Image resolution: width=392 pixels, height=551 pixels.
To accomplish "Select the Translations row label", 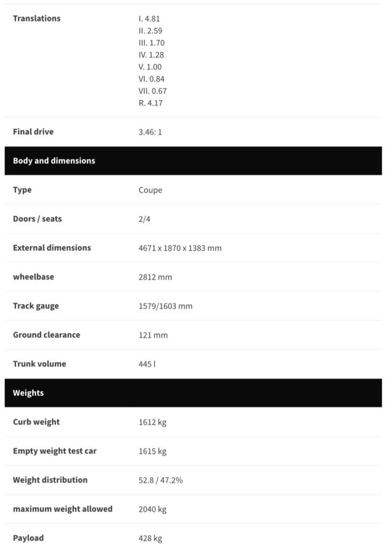I will pyautogui.click(x=37, y=18).
